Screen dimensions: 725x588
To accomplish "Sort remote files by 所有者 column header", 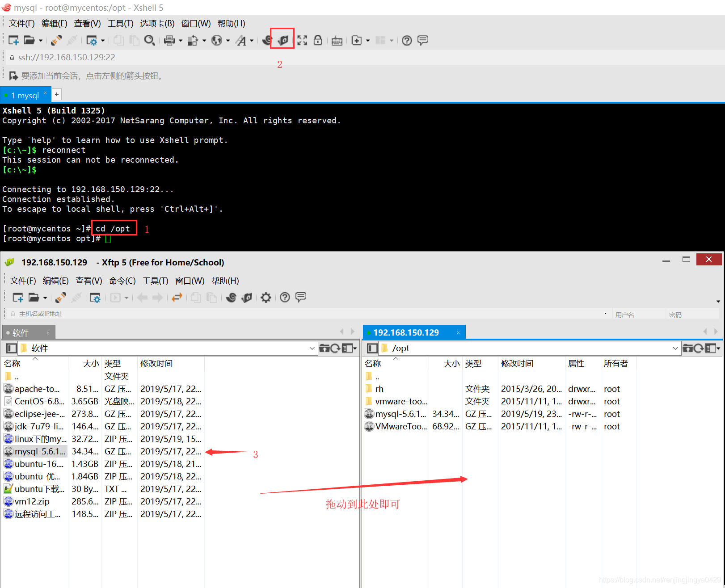I will tap(618, 364).
